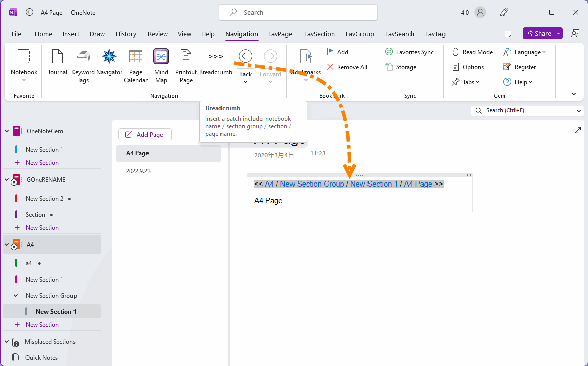Open the History tab
This screenshot has width=588, height=366.
pyautogui.click(x=126, y=34)
